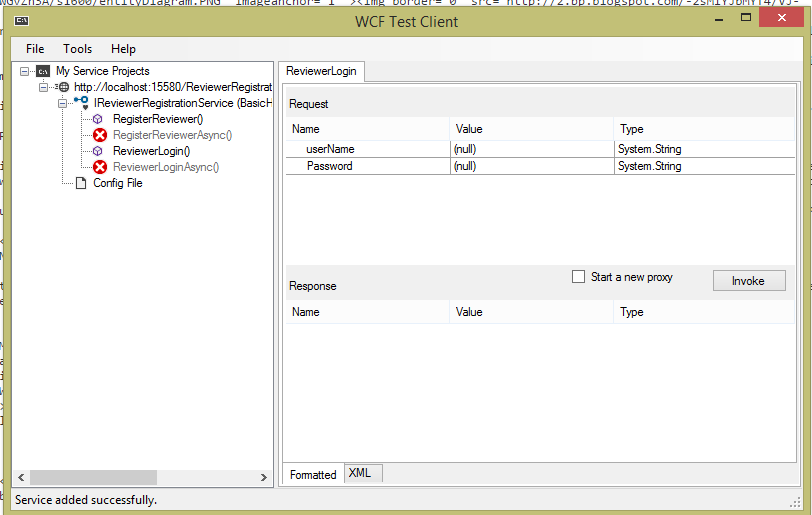Click the left scroll arrow of tree pane
812x515 pixels.
21,477
